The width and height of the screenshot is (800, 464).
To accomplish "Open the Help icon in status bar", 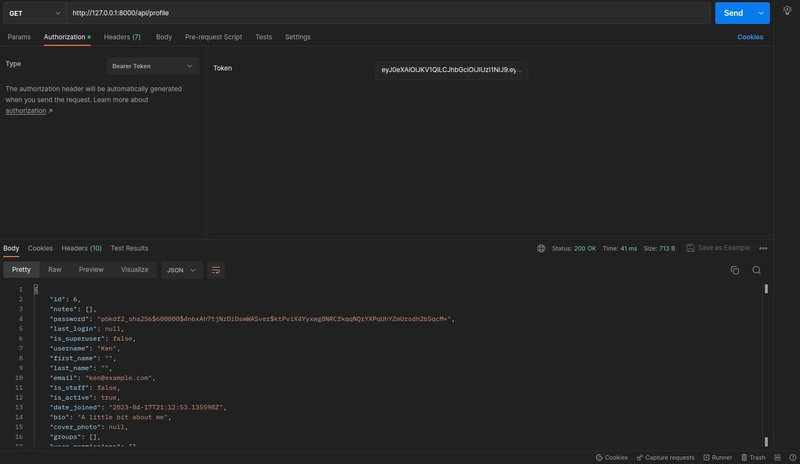I will [793, 457].
